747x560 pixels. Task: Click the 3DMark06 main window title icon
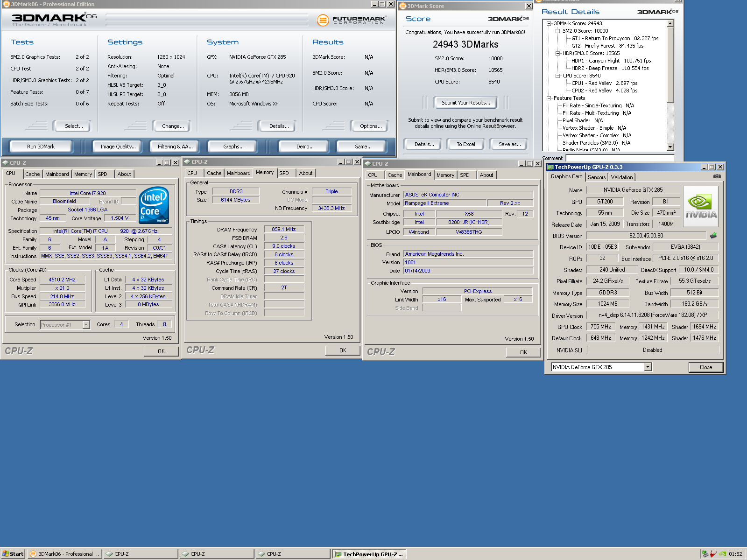[7, 4]
